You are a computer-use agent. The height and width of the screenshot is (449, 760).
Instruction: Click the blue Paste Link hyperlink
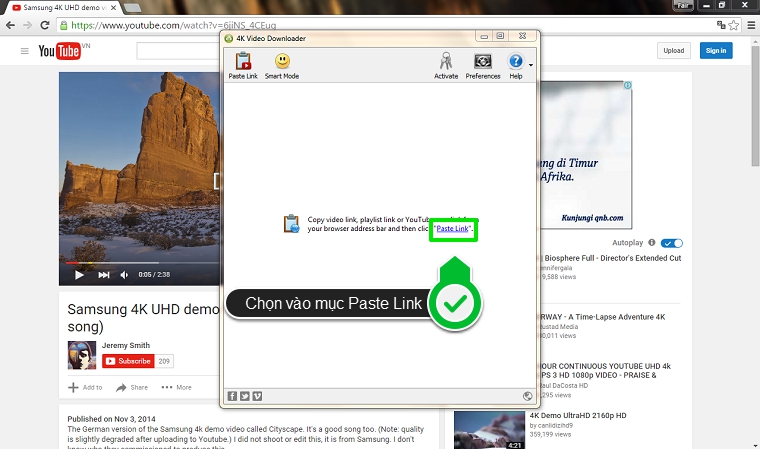[453, 229]
